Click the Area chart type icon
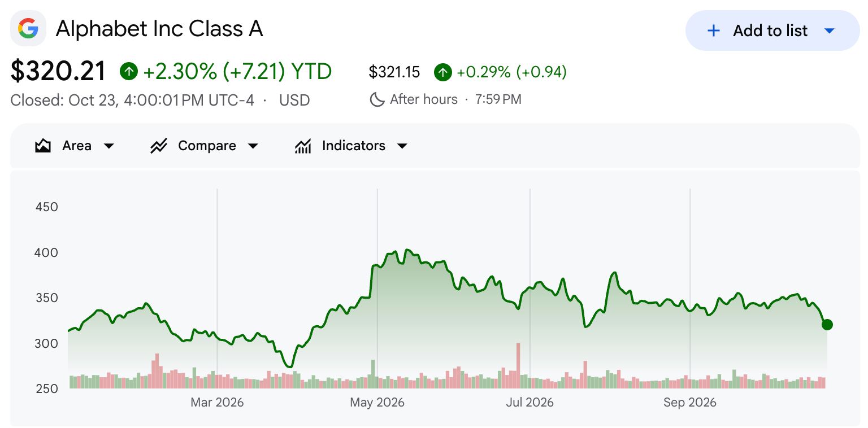The width and height of the screenshot is (868, 428). (x=43, y=146)
